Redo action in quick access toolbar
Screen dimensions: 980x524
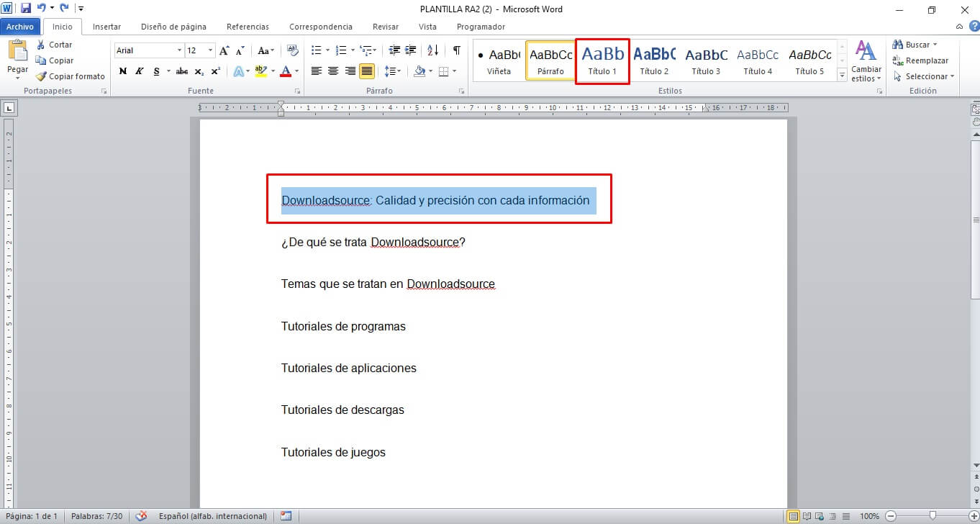click(64, 9)
